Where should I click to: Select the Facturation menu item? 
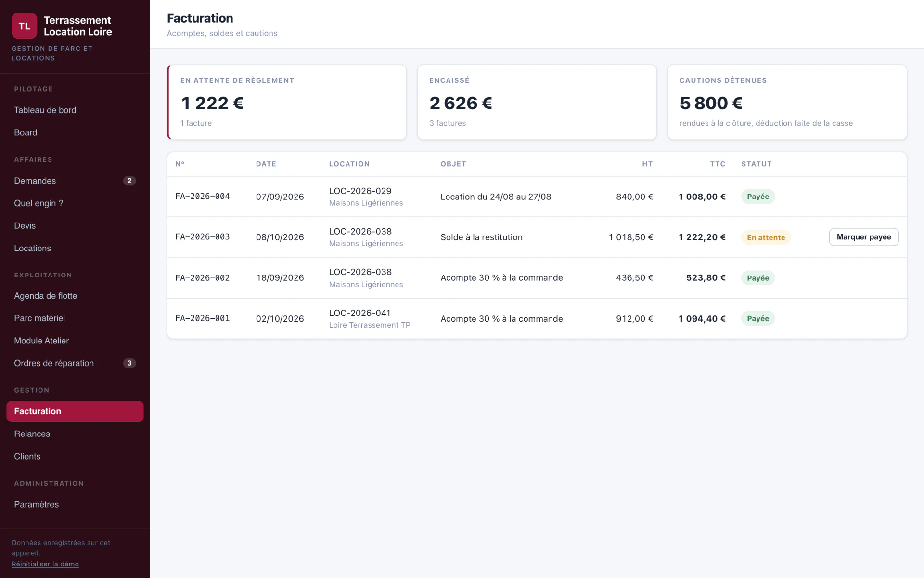pos(75,411)
